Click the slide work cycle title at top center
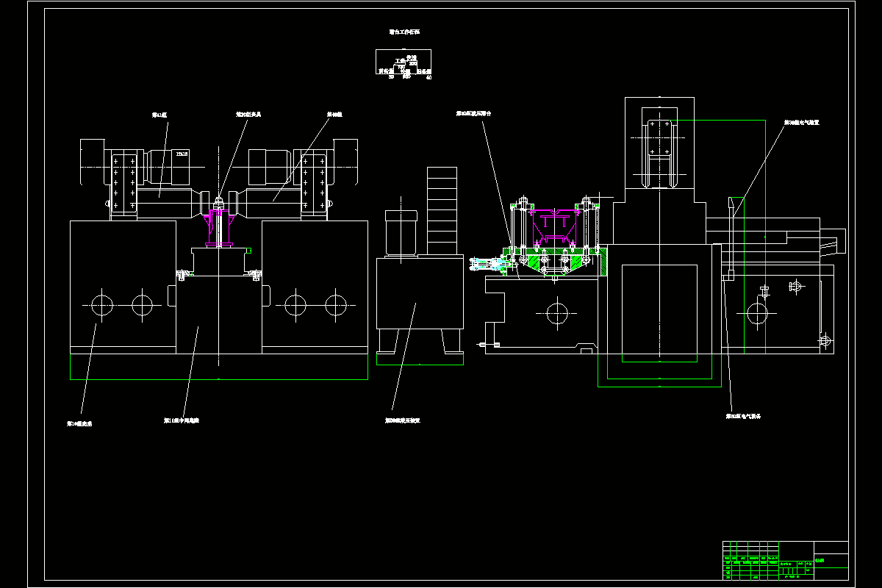Viewport: 882px width, 588px height. pos(404,32)
